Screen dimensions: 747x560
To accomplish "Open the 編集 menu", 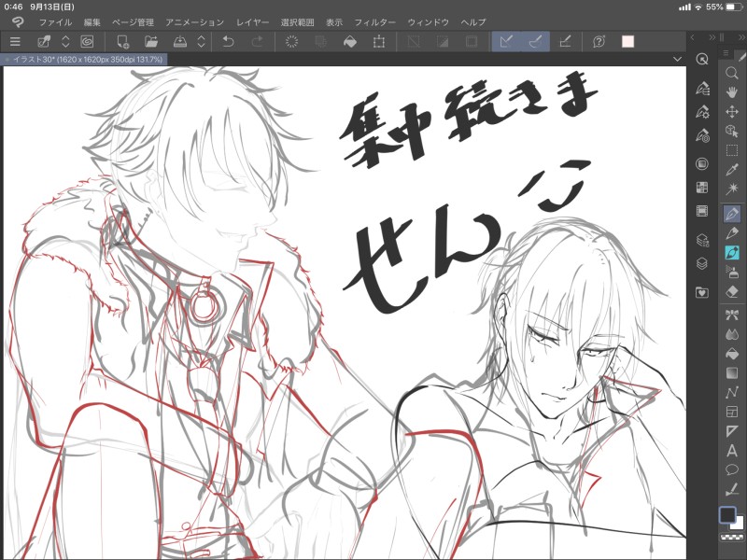I will tap(92, 22).
